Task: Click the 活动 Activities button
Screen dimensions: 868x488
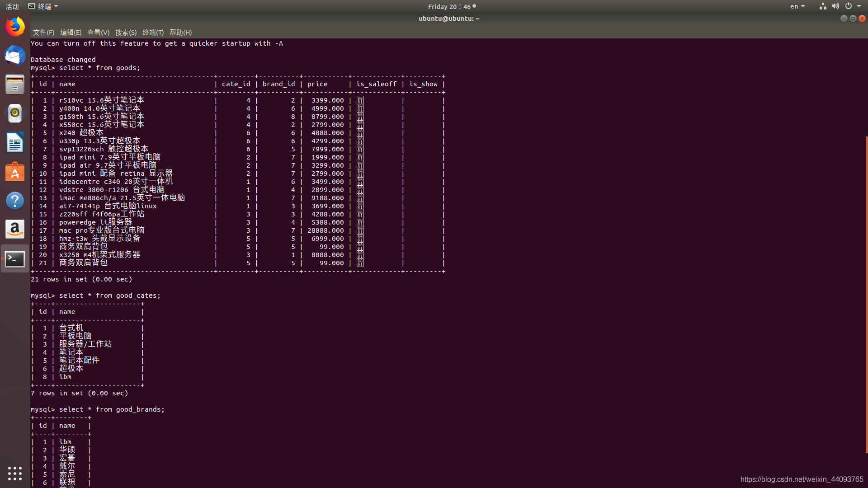Action: pos(12,6)
